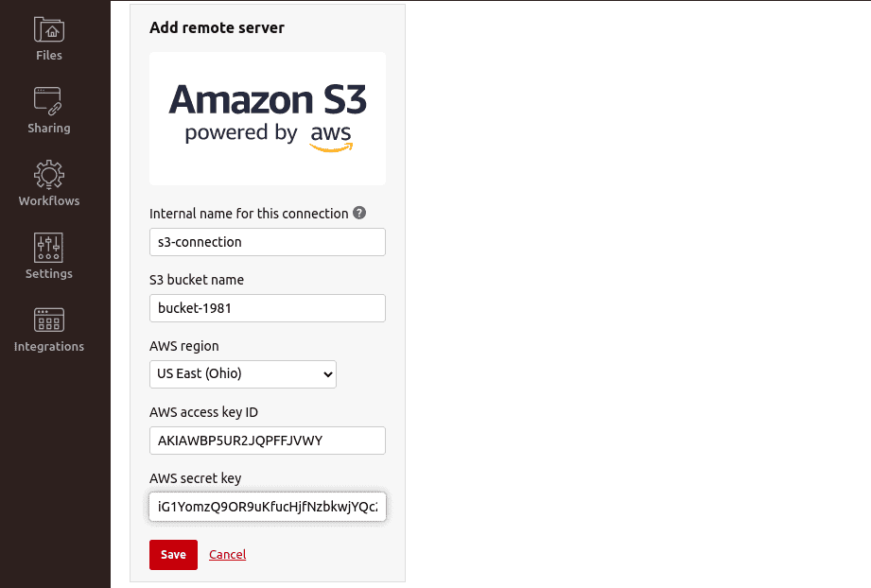
Task: Click the Settings sidebar label
Action: coord(49,274)
